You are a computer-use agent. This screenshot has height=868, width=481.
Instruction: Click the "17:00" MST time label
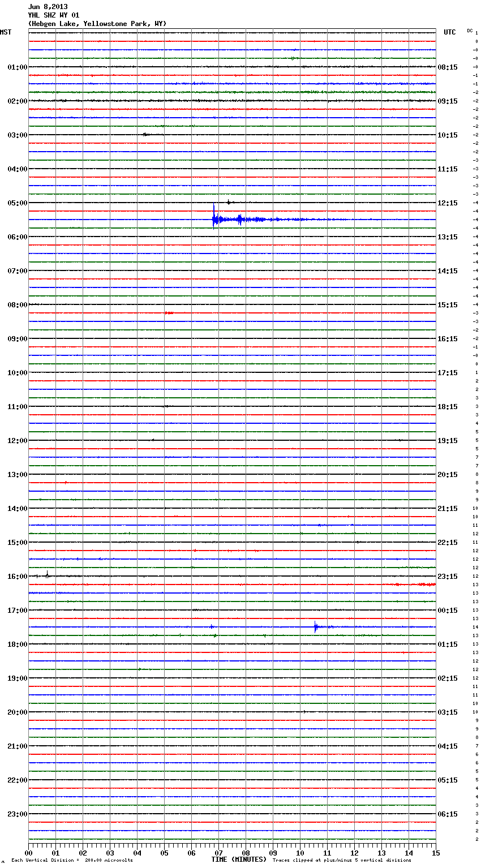(x=17, y=611)
